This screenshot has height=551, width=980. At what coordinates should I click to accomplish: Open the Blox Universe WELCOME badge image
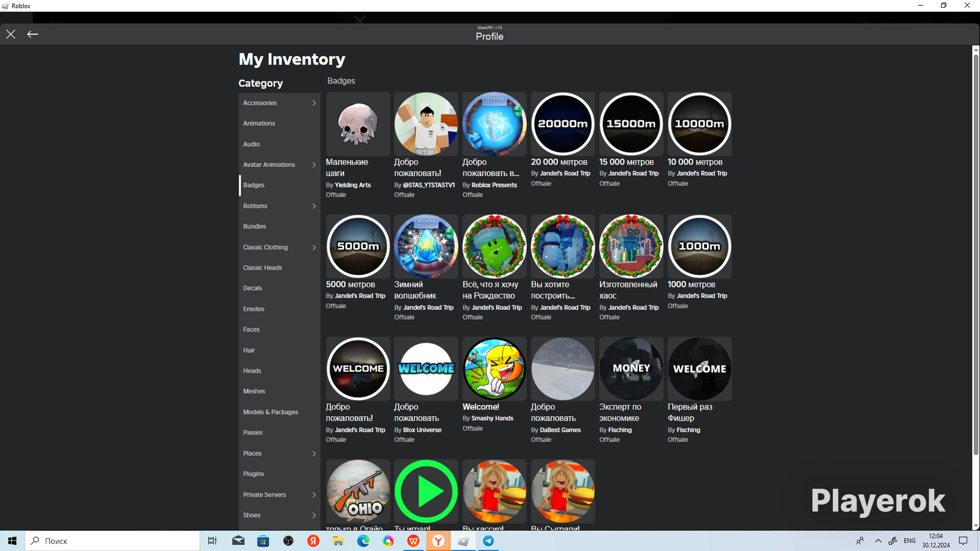click(426, 369)
